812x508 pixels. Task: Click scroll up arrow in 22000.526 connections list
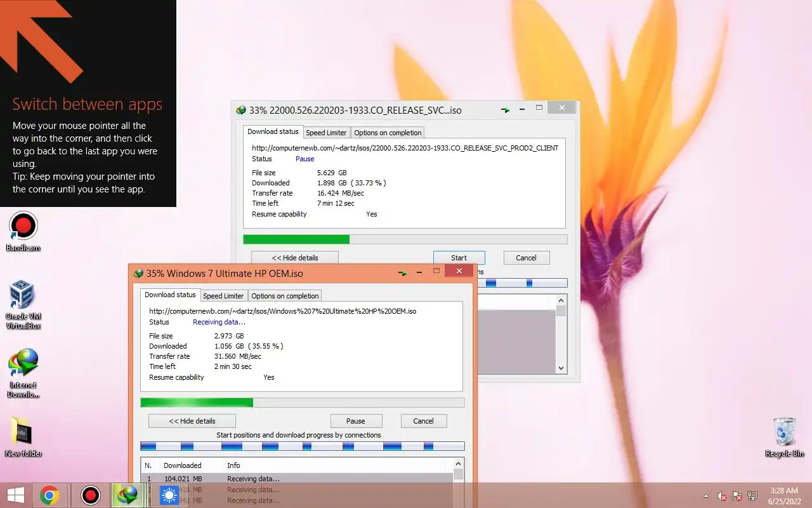[561, 300]
